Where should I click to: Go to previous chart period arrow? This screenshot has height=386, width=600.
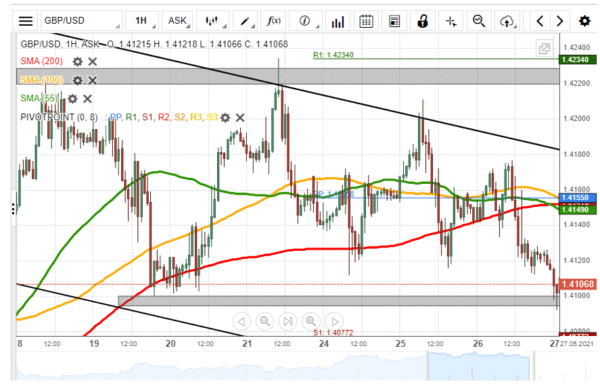(540, 21)
